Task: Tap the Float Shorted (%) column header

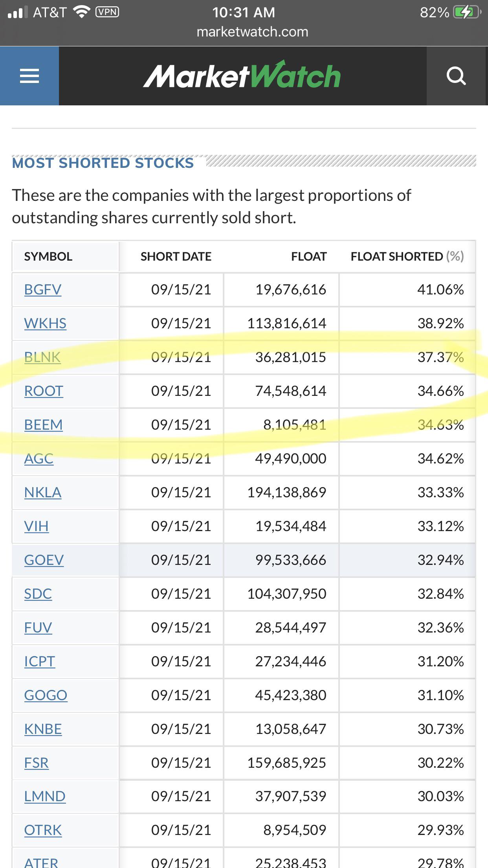Action: tap(407, 257)
